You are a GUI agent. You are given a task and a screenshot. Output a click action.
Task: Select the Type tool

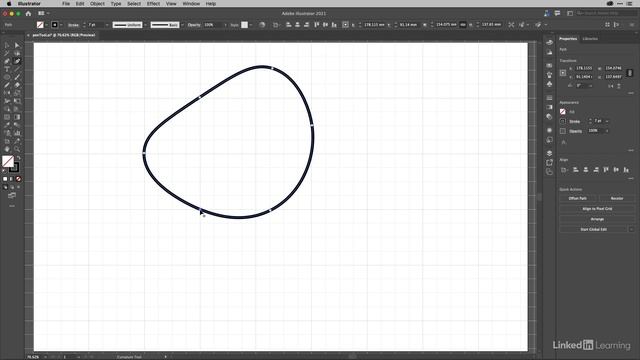(x=7, y=69)
